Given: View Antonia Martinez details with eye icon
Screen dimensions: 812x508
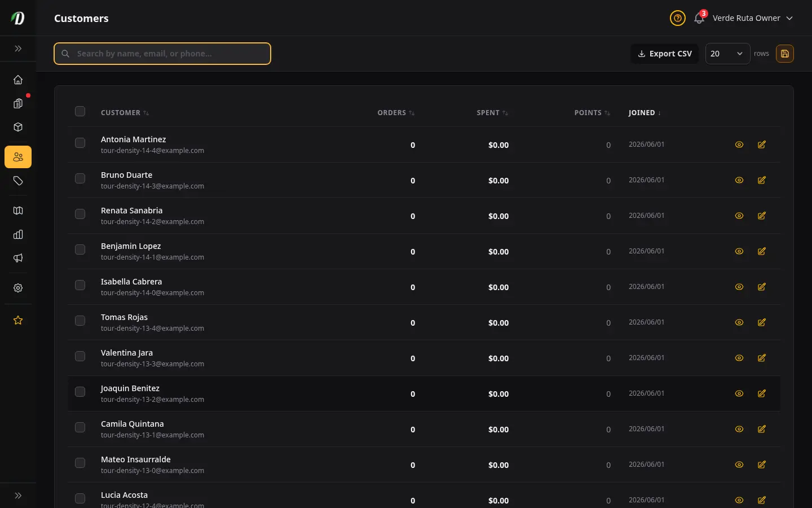Looking at the screenshot, I should pyautogui.click(x=739, y=144).
